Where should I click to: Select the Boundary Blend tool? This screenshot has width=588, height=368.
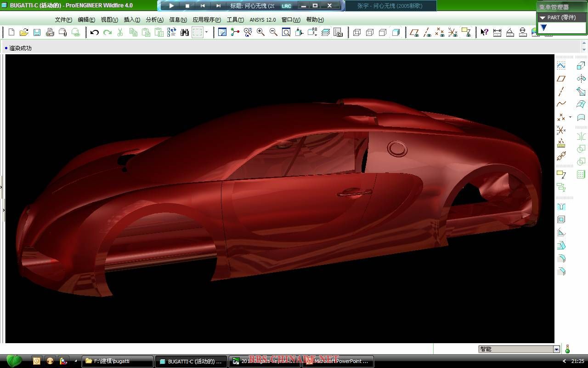pos(581,104)
